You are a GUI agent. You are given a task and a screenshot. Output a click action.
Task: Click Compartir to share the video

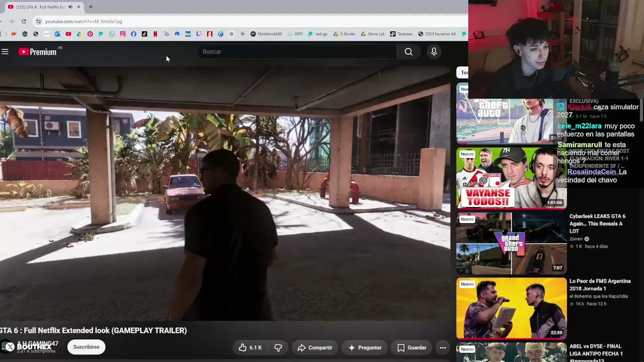pyautogui.click(x=315, y=347)
